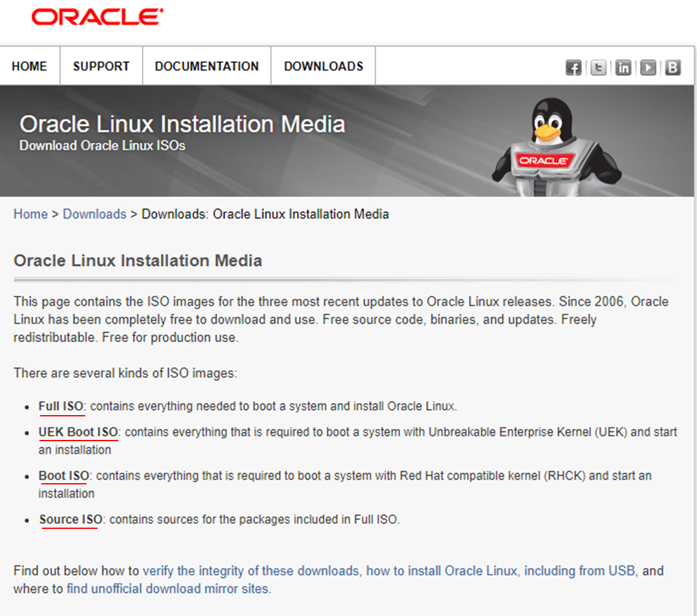Click the Source ISO link
The image size is (697, 616).
pyautogui.click(x=71, y=519)
